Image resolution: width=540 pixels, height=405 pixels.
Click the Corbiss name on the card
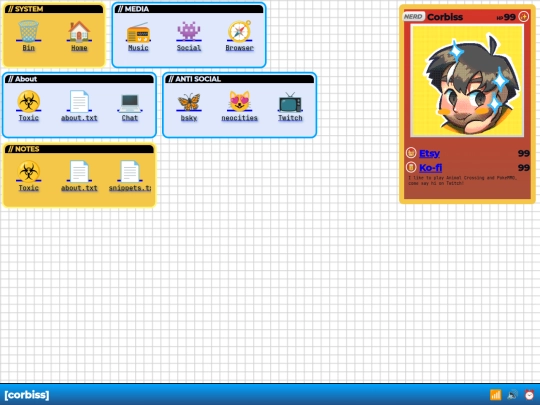click(x=445, y=17)
